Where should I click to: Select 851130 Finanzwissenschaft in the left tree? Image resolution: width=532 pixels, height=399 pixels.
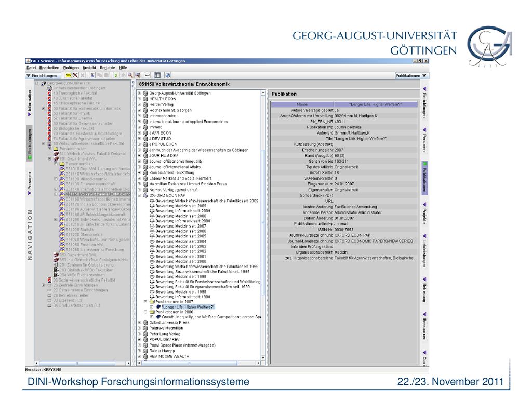90,184
